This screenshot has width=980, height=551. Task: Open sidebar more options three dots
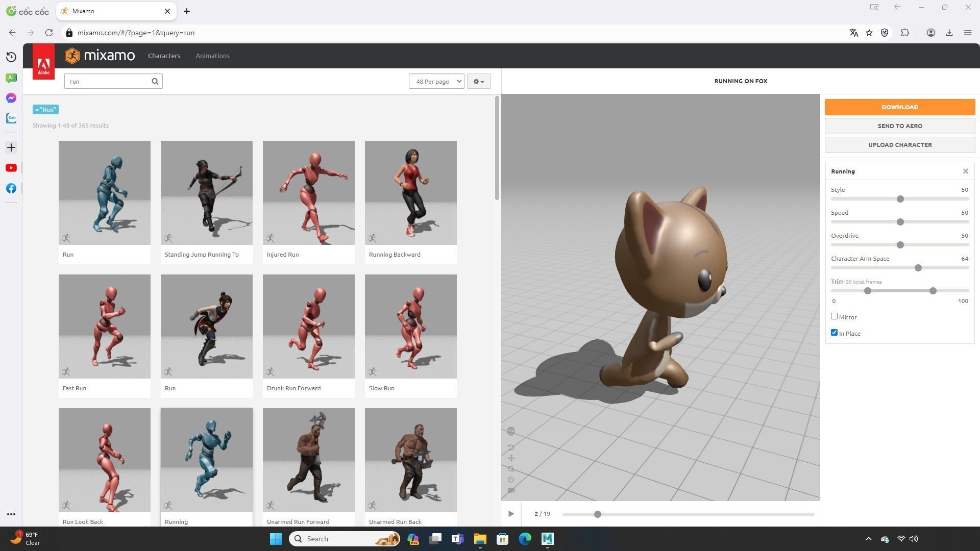(11, 514)
